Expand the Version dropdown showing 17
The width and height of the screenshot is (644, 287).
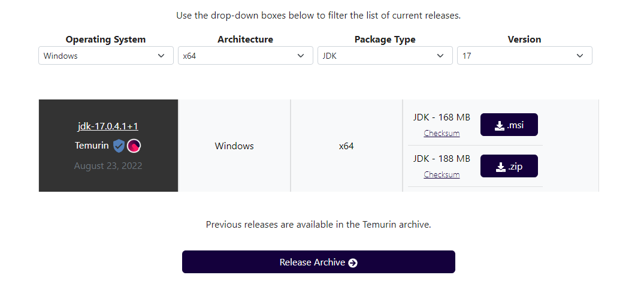tap(524, 56)
